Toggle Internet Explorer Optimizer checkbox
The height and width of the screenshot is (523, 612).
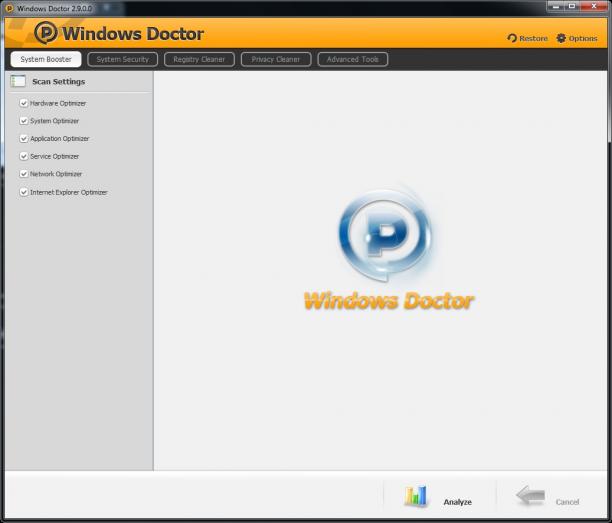[23, 192]
